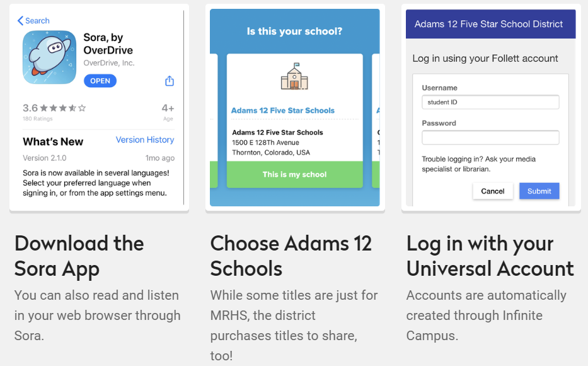
Task: Click the star rating icons
Action: 63,108
